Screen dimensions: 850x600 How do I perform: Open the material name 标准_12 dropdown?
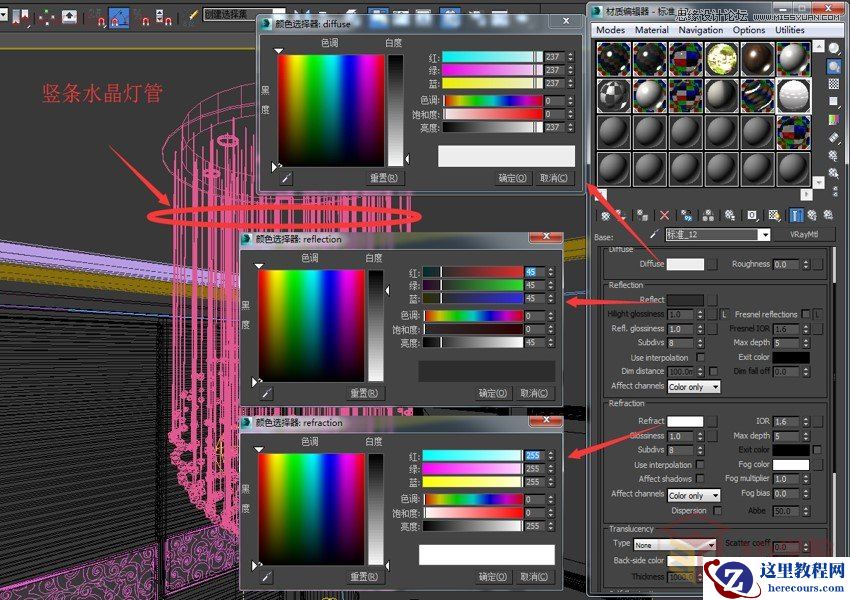[x=763, y=236]
